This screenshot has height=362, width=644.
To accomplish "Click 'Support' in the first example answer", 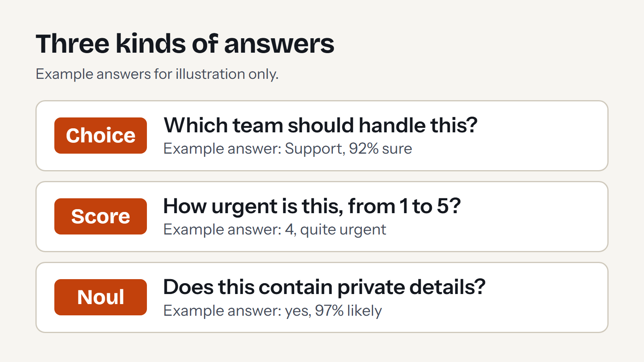I will [314, 149].
